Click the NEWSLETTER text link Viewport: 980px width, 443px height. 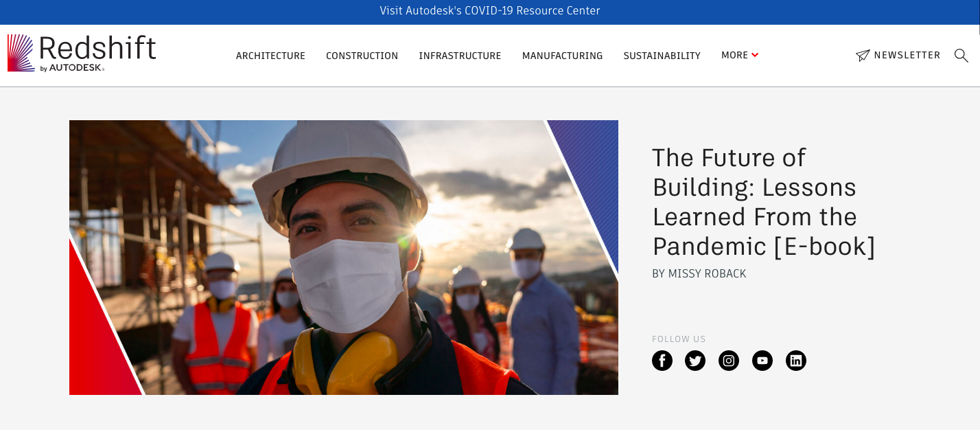click(907, 55)
